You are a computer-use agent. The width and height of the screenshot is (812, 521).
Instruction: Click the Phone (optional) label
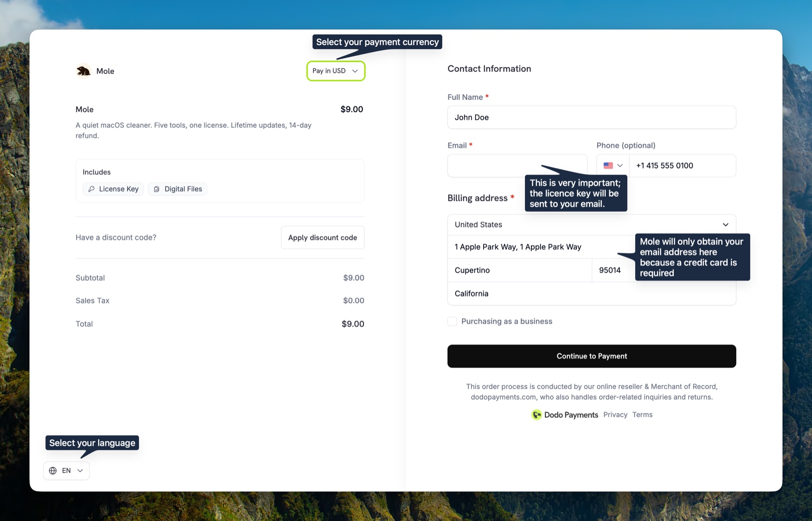coord(626,145)
